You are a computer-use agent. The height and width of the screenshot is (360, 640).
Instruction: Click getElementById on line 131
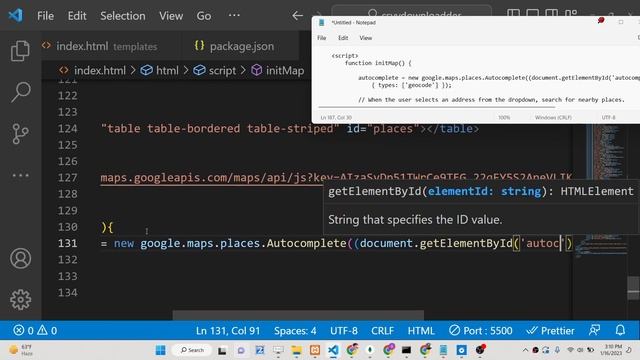[466, 243]
